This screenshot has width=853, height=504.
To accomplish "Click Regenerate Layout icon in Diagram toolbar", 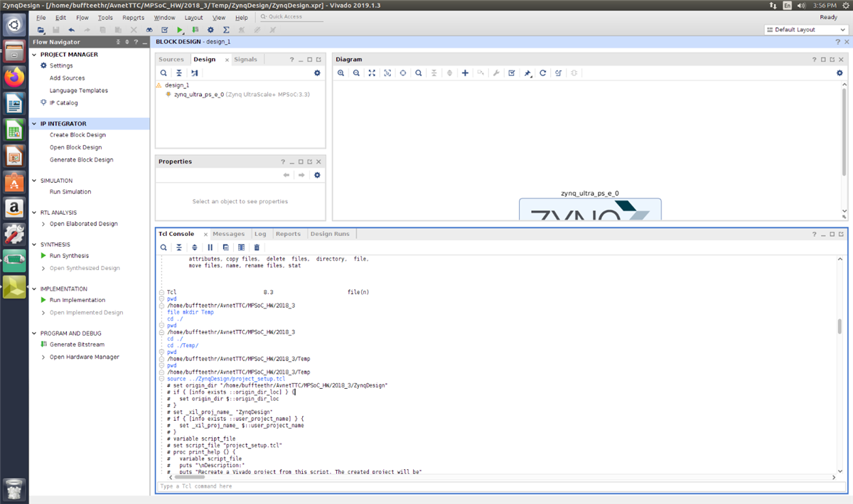I will click(x=542, y=73).
